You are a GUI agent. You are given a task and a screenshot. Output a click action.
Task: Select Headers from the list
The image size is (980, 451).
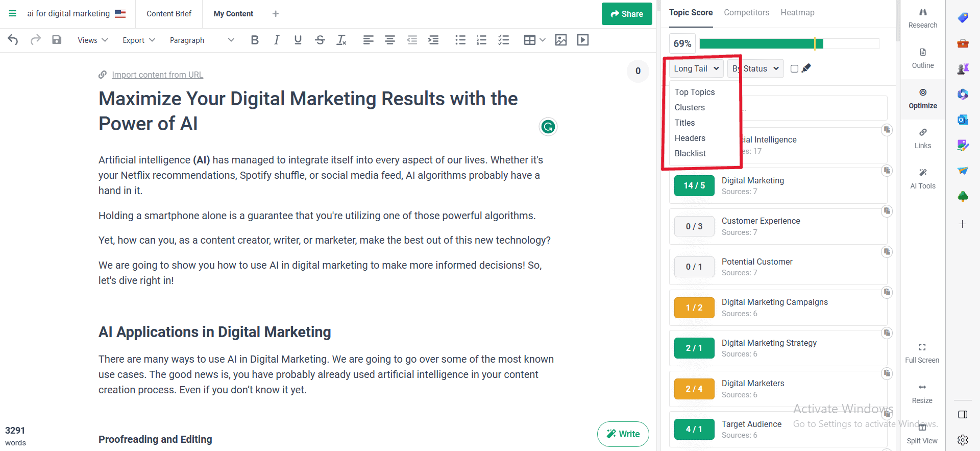point(690,138)
